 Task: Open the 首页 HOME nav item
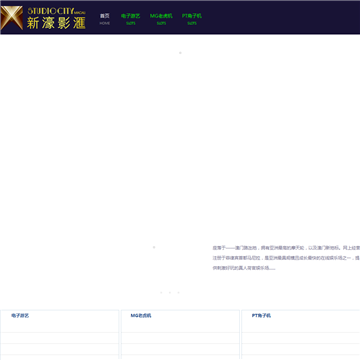coord(105,19)
